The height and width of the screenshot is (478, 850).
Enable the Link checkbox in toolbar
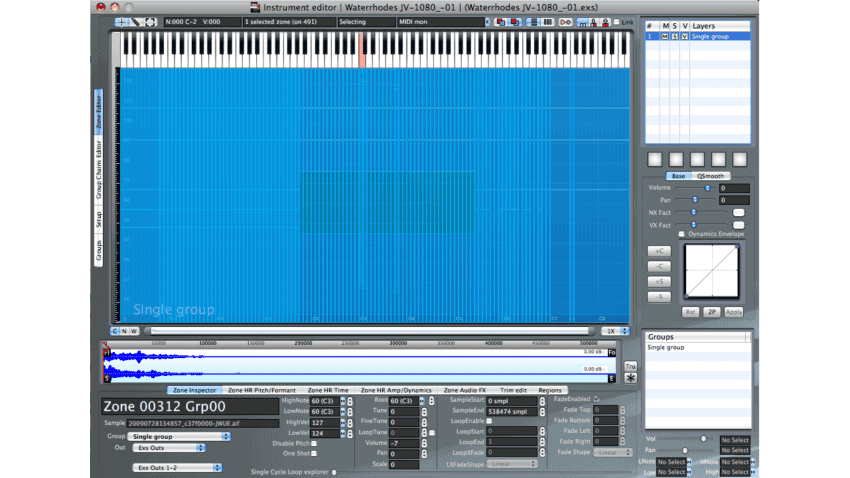[x=617, y=21]
